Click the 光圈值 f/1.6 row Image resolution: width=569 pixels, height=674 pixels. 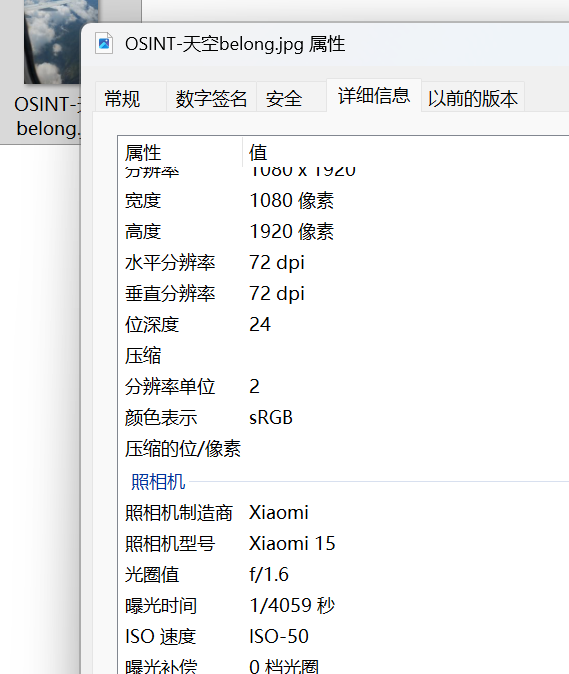coord(343,574)
